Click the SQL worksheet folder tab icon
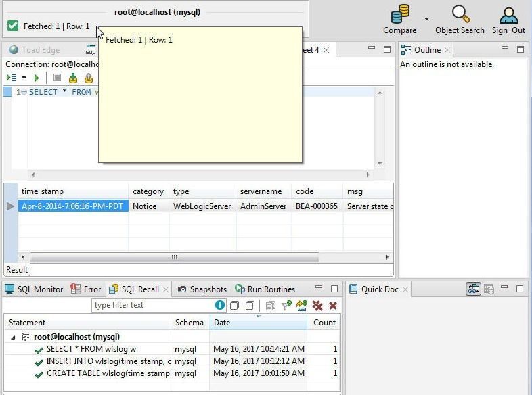The image size is (532, 395). pyautogui.click(x=91, y=50)
